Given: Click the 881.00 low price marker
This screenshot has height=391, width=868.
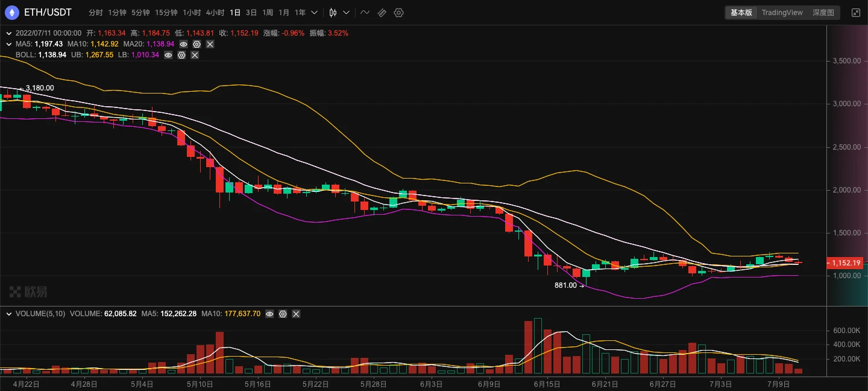Looking at the screenshot, I should click(x=565, y=285).
